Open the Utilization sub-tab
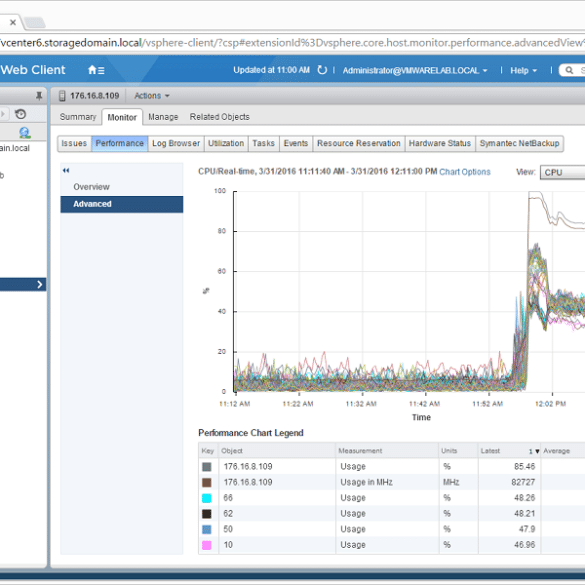Viewport: 585px width, 585px height. pos(226,143)
